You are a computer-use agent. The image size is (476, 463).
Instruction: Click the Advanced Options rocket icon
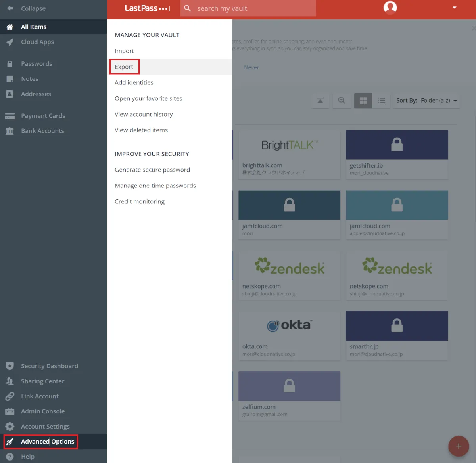point(10,442)
